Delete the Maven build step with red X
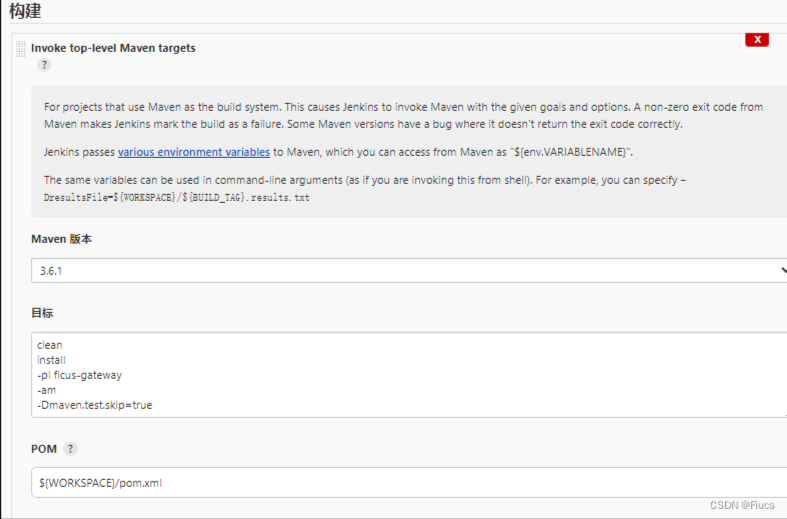787x519 pixels. [x=757, y=40]
